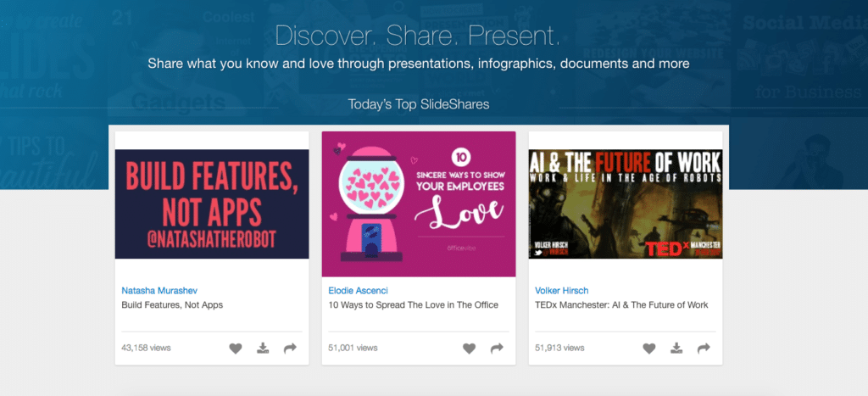Visit Elodie Ascenci's profile
The image size is (868, 396).
[x=359, y=290]
